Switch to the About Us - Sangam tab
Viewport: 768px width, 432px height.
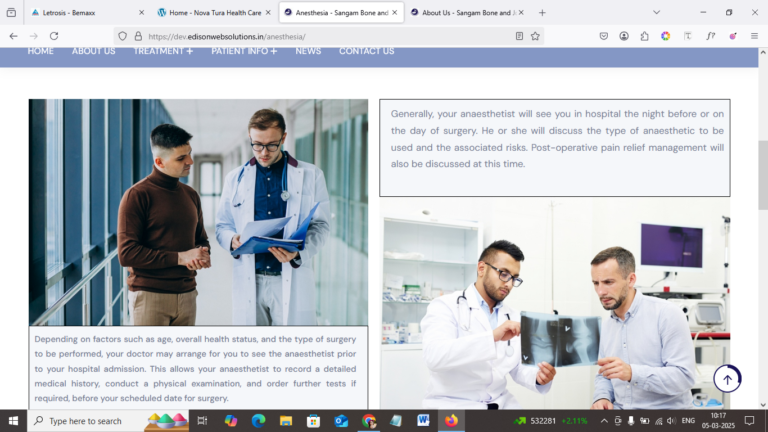coord(465,13)
